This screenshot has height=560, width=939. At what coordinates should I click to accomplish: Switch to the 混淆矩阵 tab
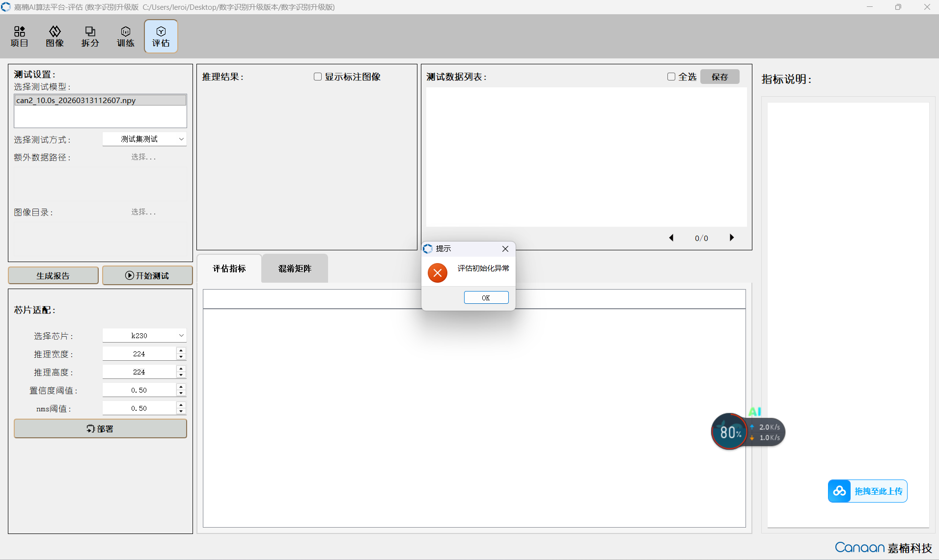295,268
